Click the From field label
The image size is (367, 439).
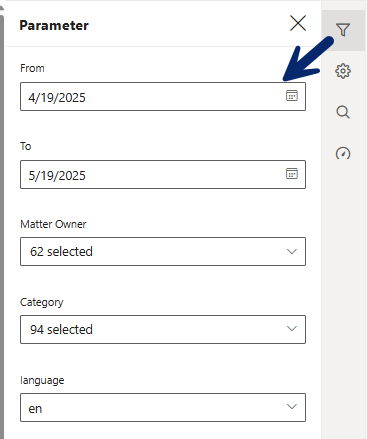pos(32,68)
